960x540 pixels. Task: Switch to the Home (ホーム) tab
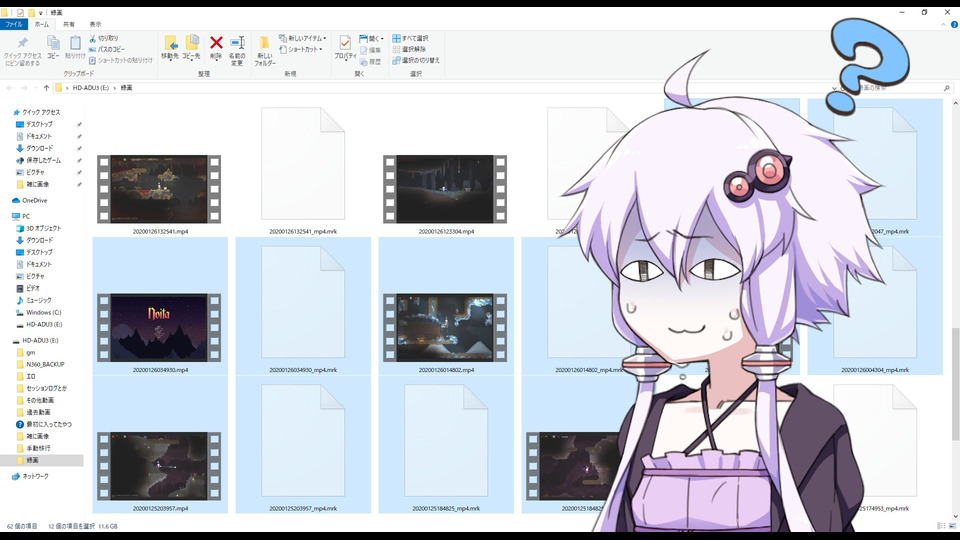pyautogui.click(x=42, y=24)
